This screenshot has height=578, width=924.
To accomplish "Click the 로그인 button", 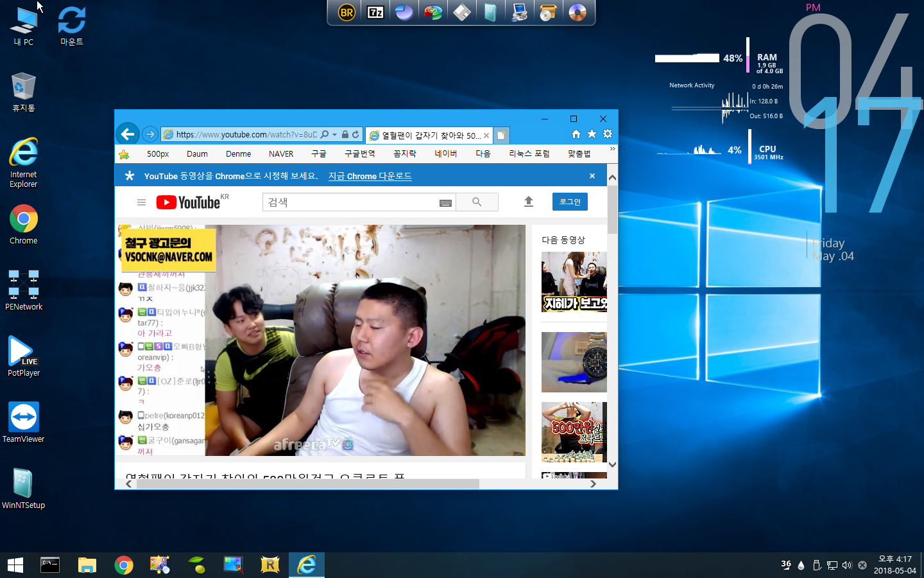I will [x=570, y=202].
